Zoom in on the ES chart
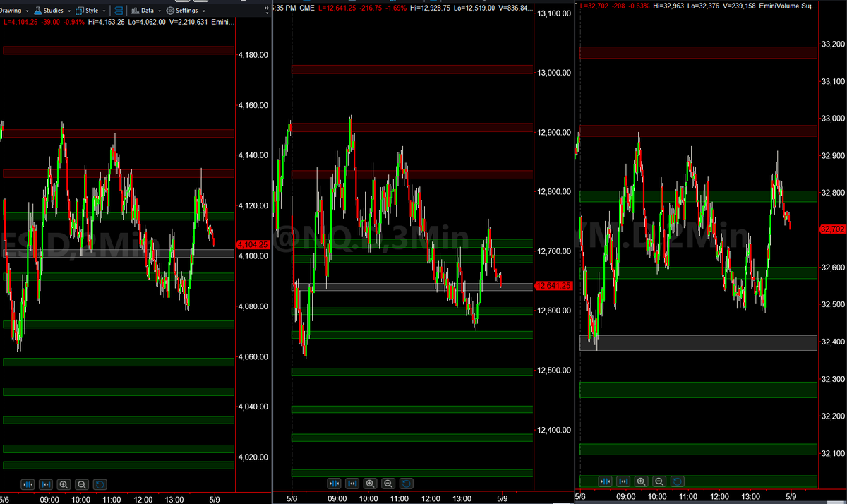 (x=64, y=484)
